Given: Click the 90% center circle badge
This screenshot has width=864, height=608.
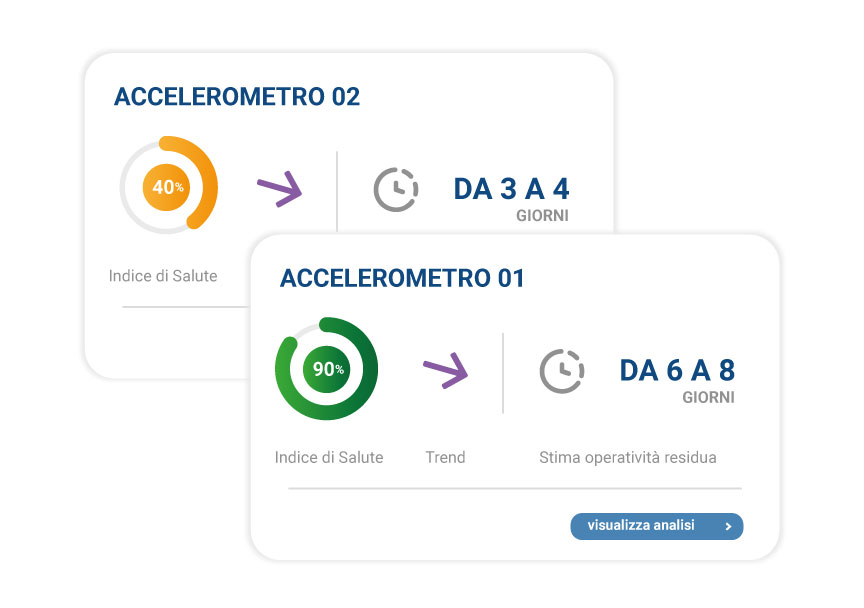Looking at the screenshot, I should pyautogui.click(x=326, y=369).
